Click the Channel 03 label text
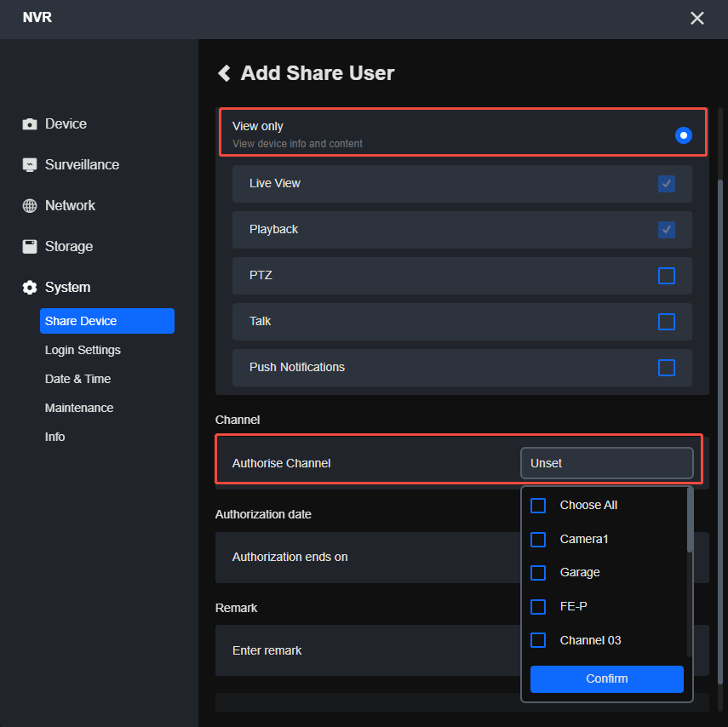The height and width of the screenshot is (727, 728). pos(590,640)
